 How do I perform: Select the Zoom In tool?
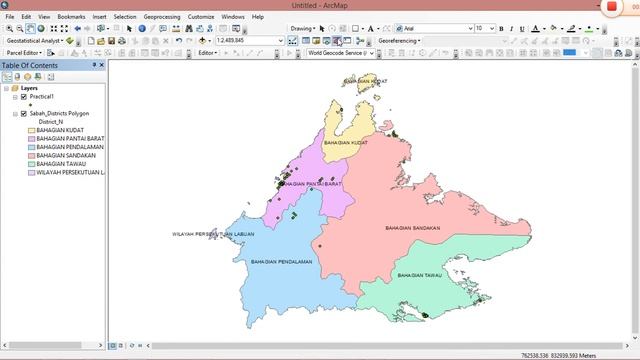9,29
